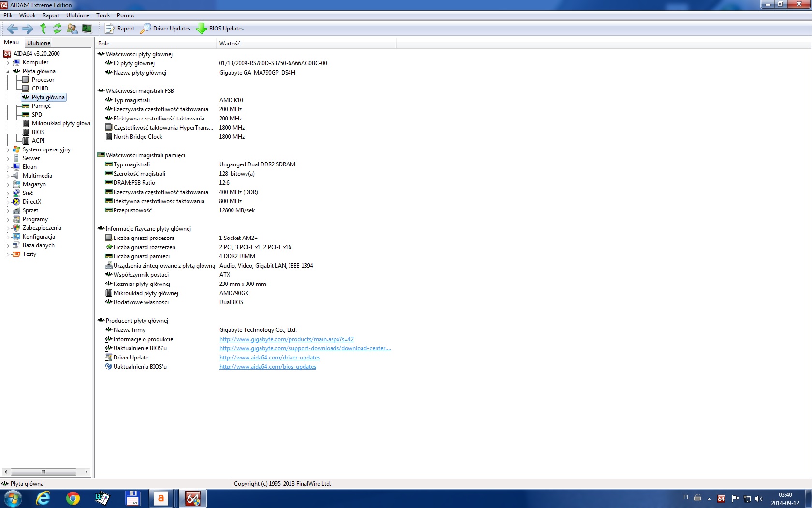Go forward with the right arrow toolbar icon
Viewport: 812px width, 508px height.
click(x=28, y=29)
